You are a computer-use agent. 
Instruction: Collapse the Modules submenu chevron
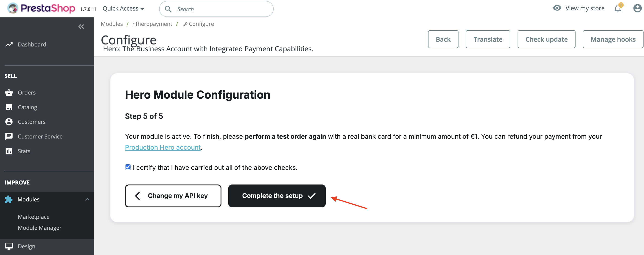[87, 199]
